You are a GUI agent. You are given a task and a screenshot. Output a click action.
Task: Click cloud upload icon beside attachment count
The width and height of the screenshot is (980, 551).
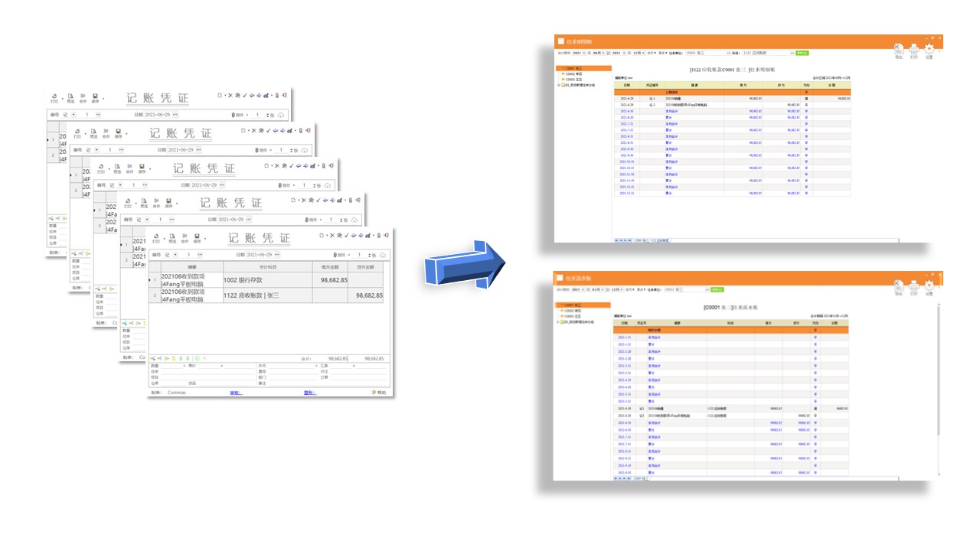[383, 255]
